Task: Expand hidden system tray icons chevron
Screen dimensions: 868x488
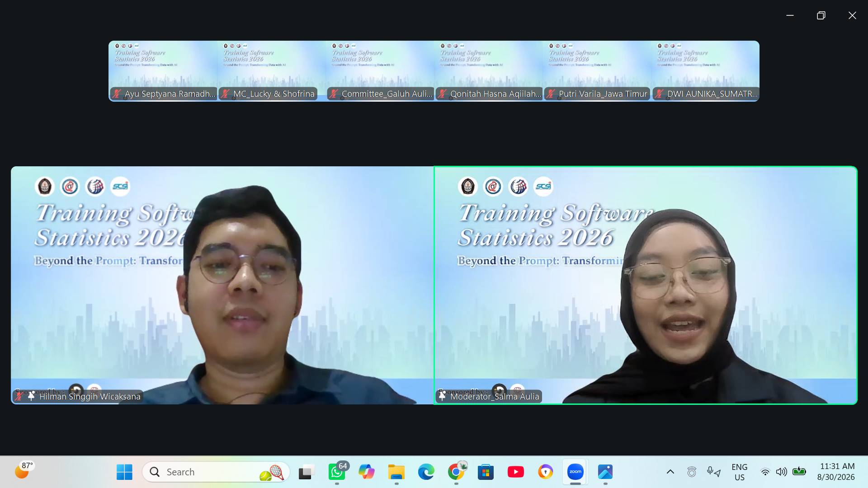Action: [x=670, y=472]
